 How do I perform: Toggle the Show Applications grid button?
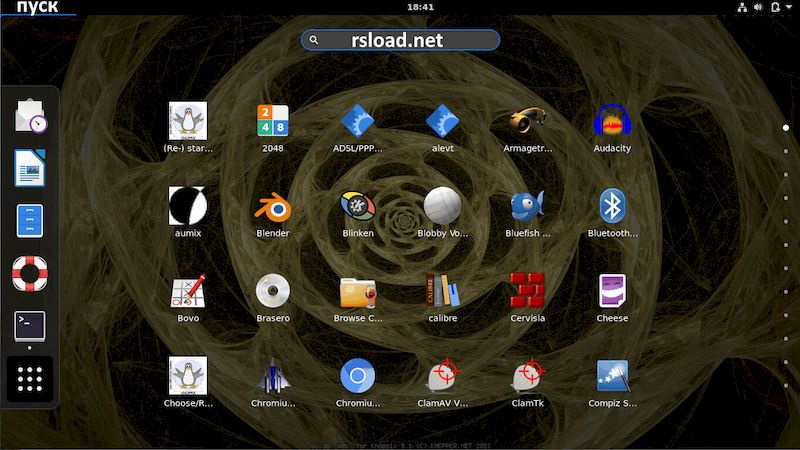point(30,379)
